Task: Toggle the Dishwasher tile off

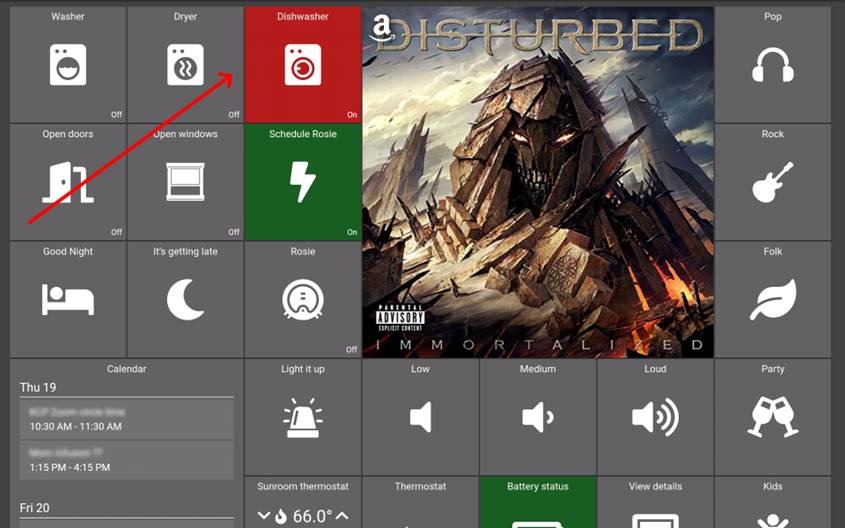Action: pyautogui.click(x=302, y=66)
